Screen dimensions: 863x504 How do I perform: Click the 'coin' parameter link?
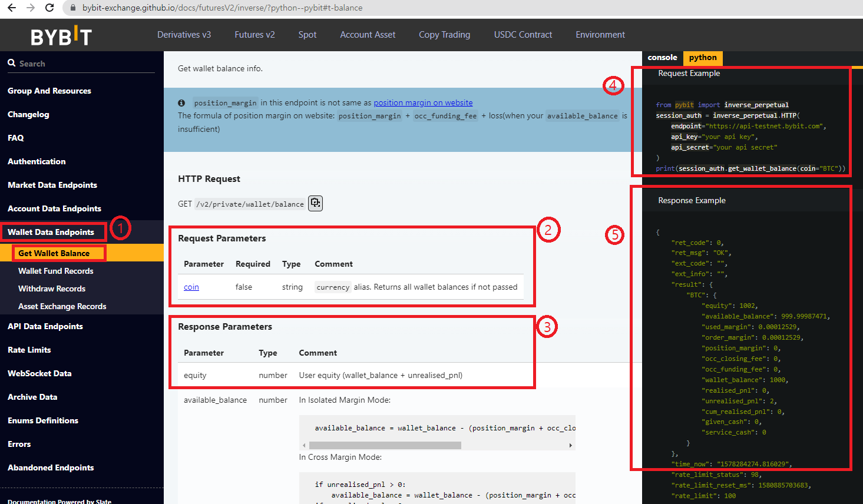point(191,287)
